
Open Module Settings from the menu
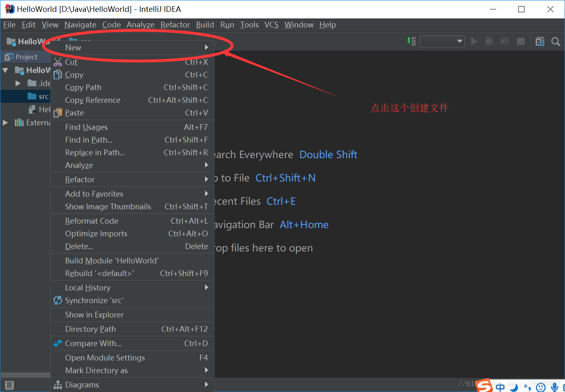[x=132, y=358]
